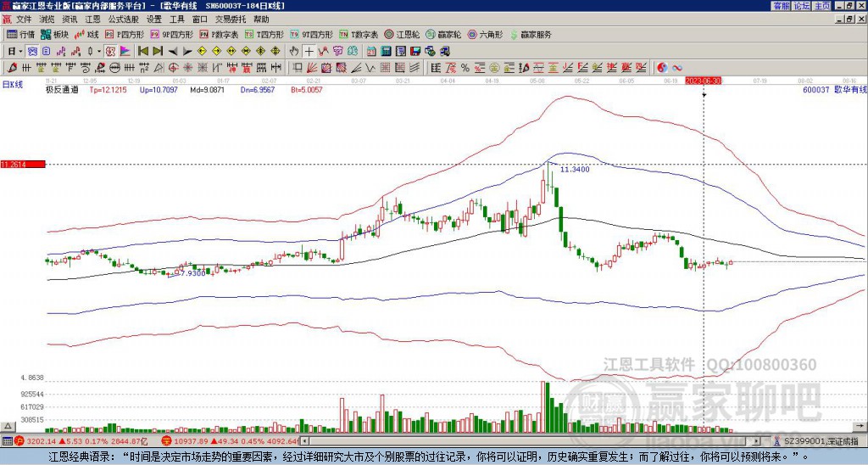Toggle the 权 adjustment button

[x=111, y=52]
